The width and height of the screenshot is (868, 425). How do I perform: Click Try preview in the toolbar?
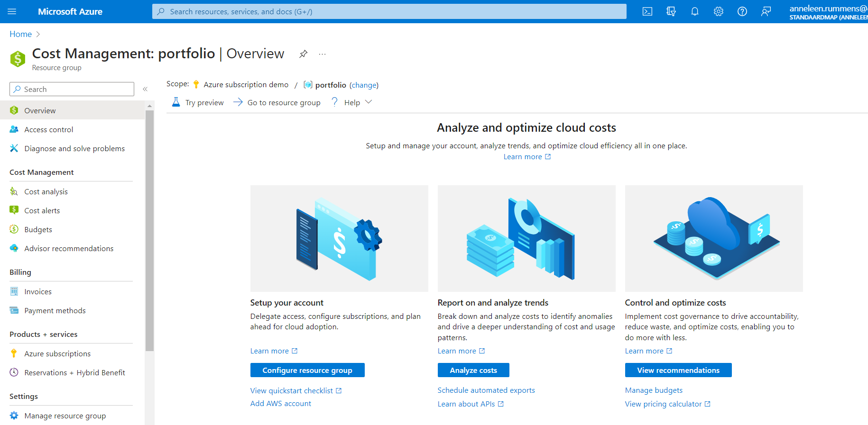(198, 102)
